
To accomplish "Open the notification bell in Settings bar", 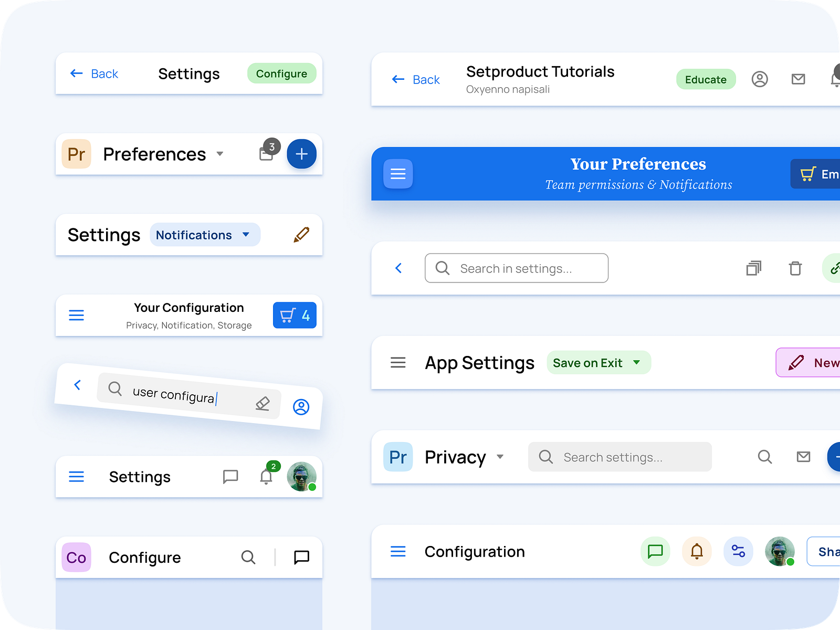I will 266,476.
